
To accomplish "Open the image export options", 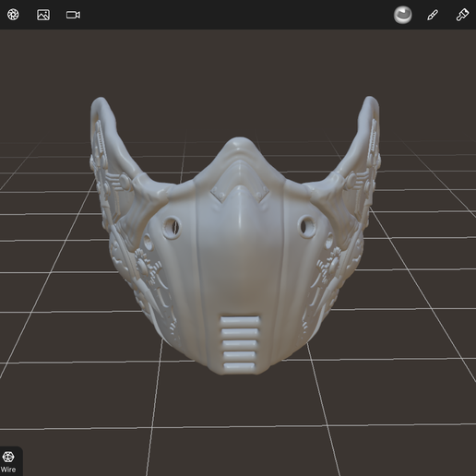I will tap(43, 15).
